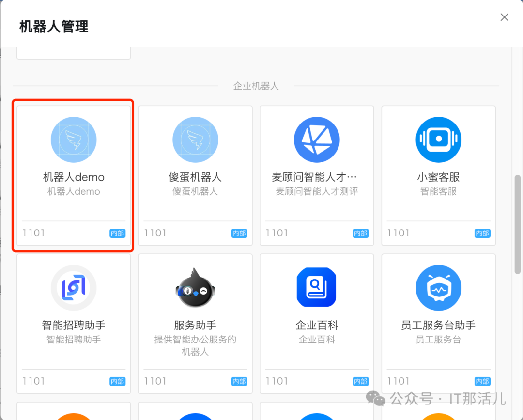Click the 1101 number on 智能招聘助手 card
Viewport: 523px width, 420px height.
(x=34, y=381)
